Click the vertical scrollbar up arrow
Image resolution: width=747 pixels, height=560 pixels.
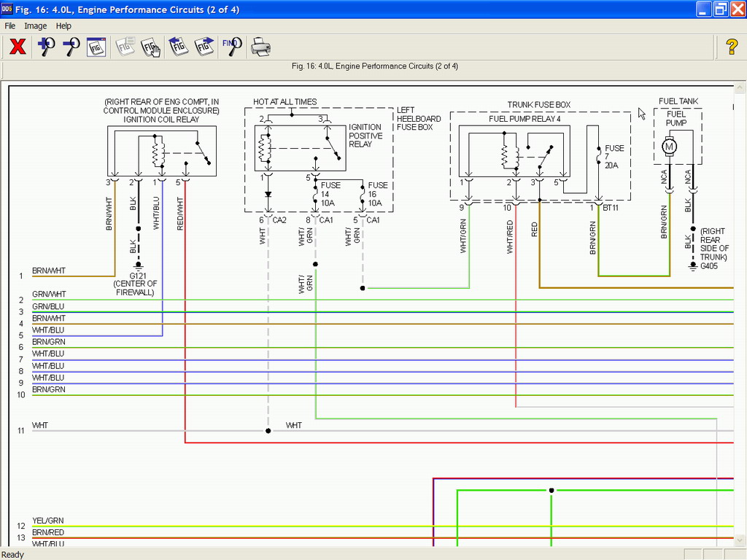(x=740, y=87)
